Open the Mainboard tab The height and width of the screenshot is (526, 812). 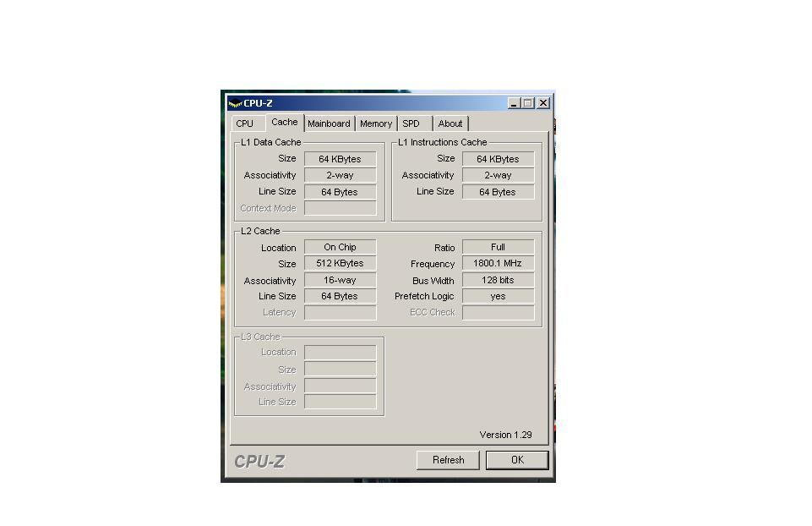pos(329,123)
